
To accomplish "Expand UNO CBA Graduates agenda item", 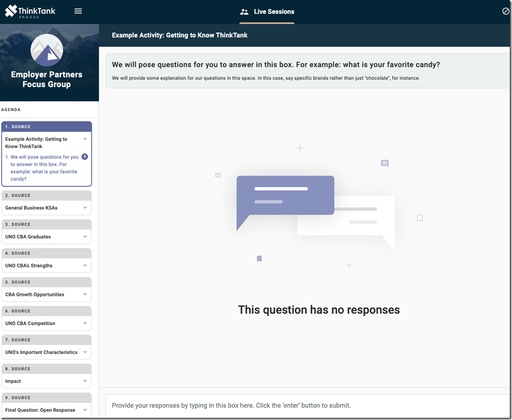I will tap(85, 237).
